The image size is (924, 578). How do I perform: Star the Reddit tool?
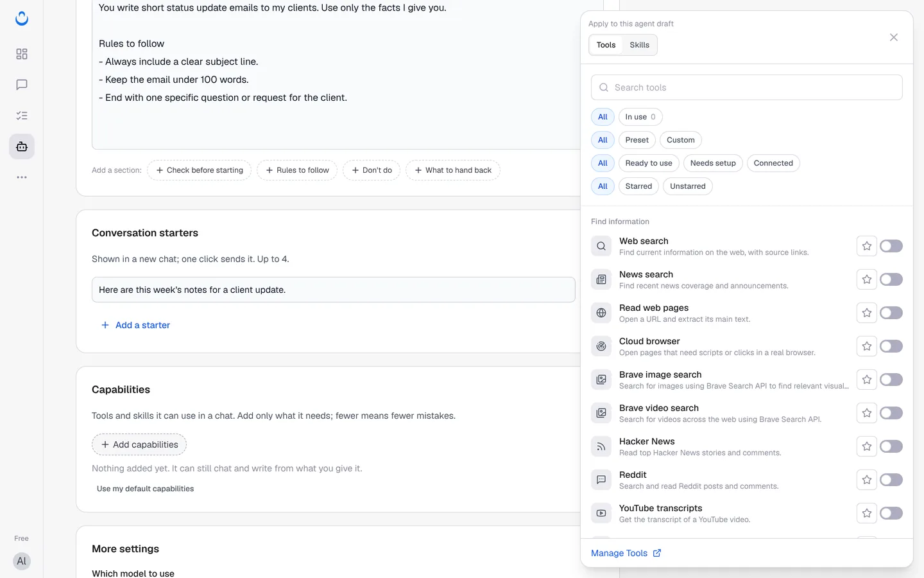(x=867, y=480)
